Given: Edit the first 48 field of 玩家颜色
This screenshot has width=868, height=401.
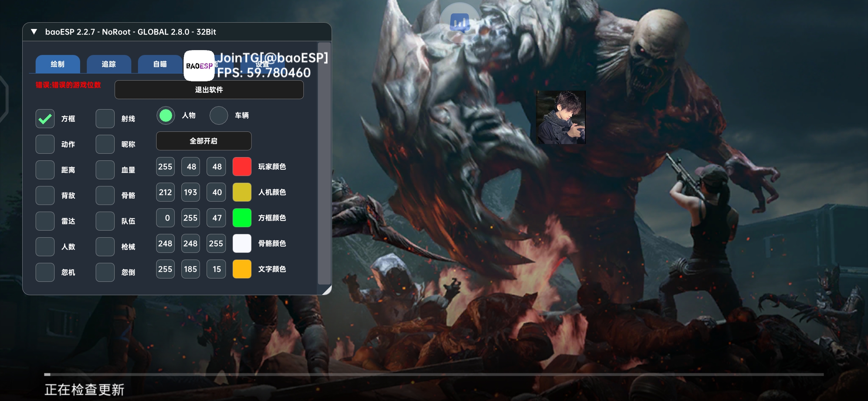Looking at the screenshot, I should coord(191,167).
